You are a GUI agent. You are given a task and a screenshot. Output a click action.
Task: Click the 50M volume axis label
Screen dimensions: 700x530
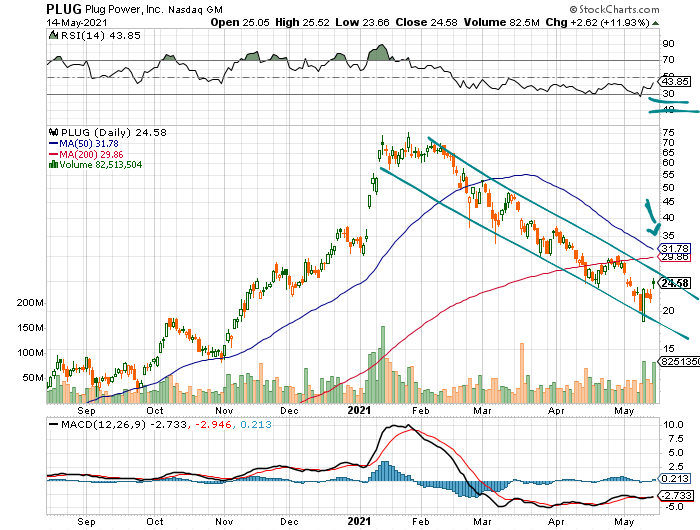(x=33, y=378)
